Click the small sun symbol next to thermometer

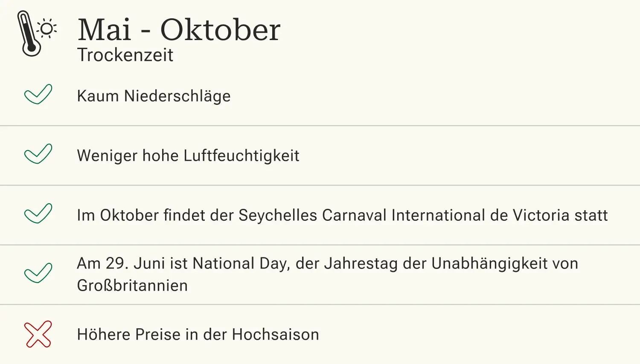47,29
